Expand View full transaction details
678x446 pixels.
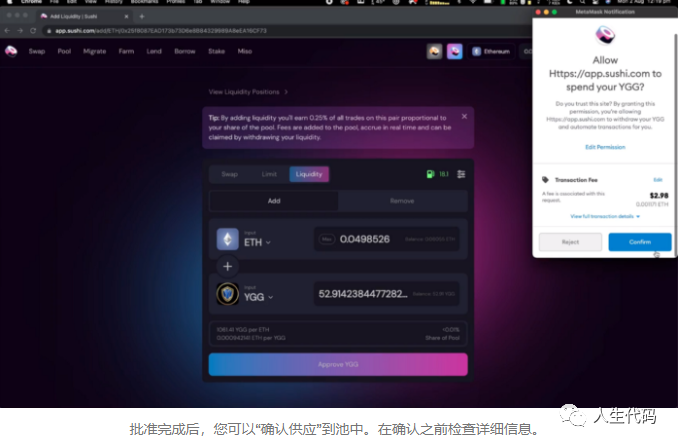[x=604, y=216]
